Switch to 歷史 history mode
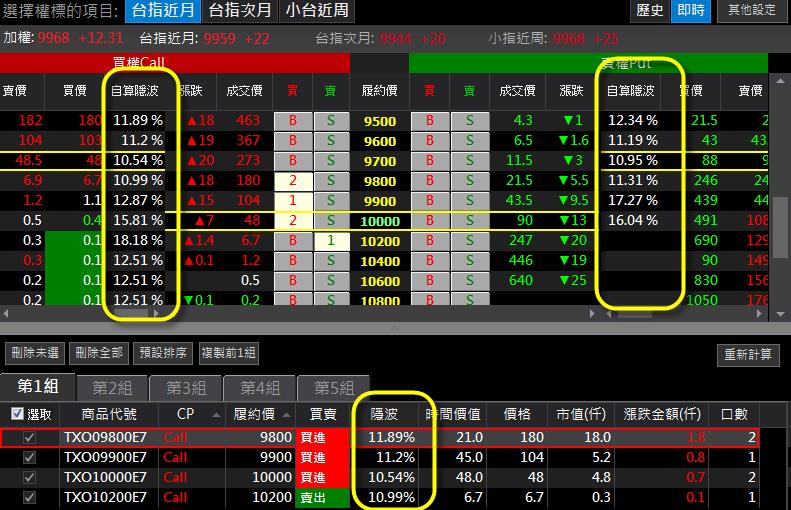 [x=650, y=10]
